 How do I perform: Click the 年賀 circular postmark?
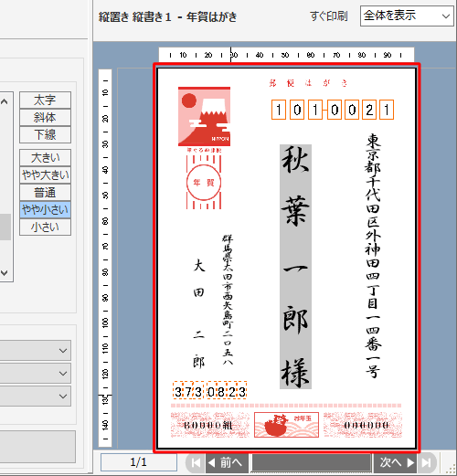pos(204,183)
